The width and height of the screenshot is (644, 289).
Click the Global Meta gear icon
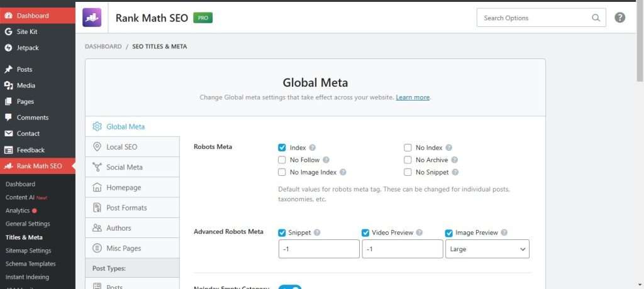point(97,126)
